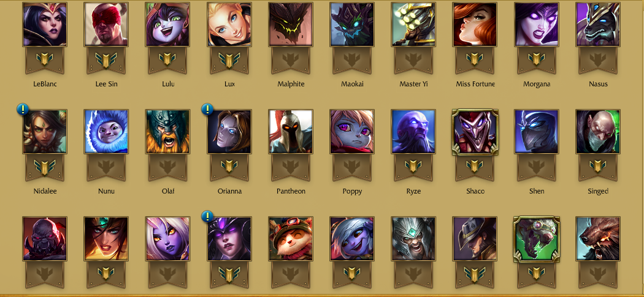Select the Teemo champion portrait
The height and width of the screenshot is (297, 644).
pos(291,238)
